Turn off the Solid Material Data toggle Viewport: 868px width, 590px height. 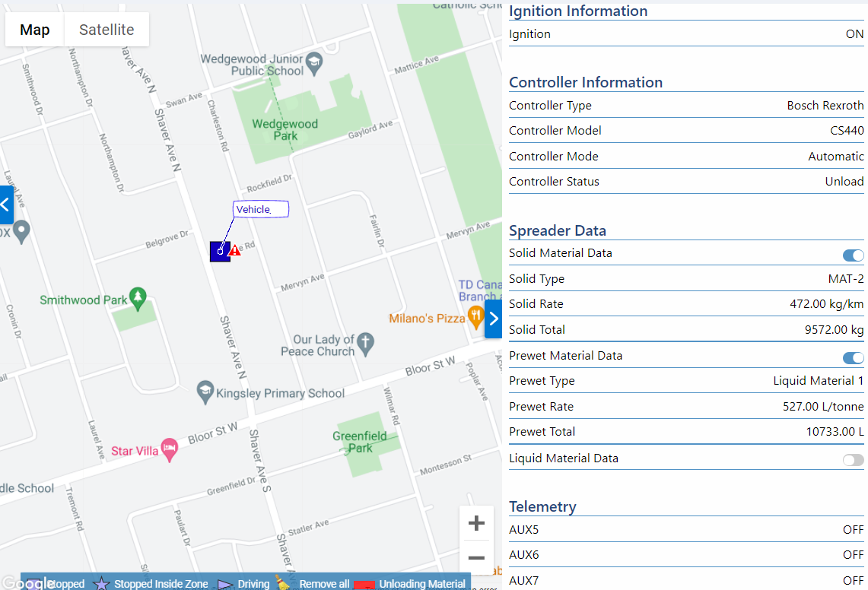point(853,255)
